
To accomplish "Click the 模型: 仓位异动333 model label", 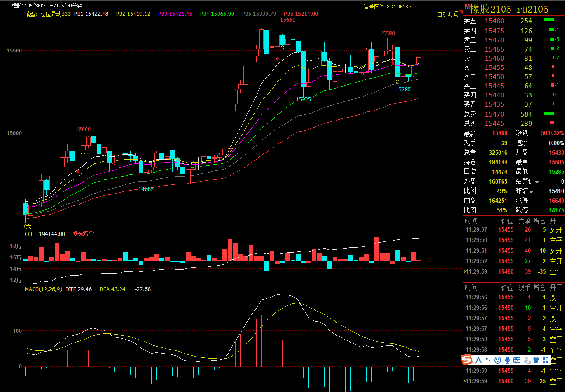I will [48, 14].
